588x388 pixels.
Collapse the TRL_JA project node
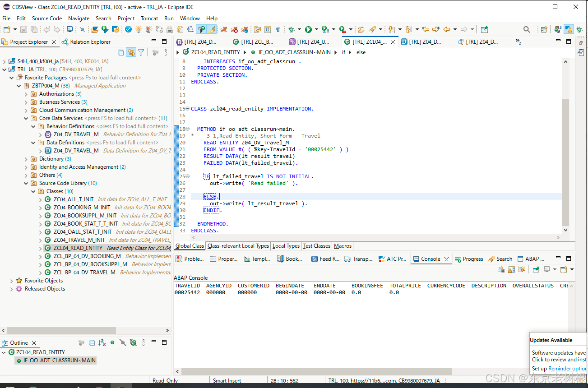(x=5, y=69)
